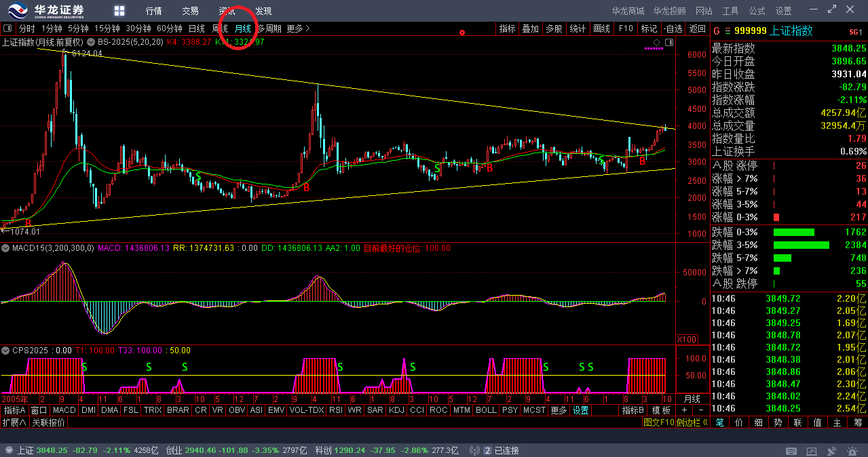Viewport: 868px width, 457px height.
Task: Collapse the 侧边栏《 sidebar
Action: point(693,422)
